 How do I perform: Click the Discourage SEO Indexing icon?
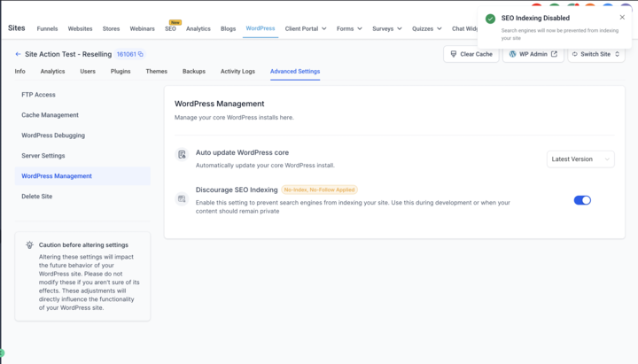[182, 199]
